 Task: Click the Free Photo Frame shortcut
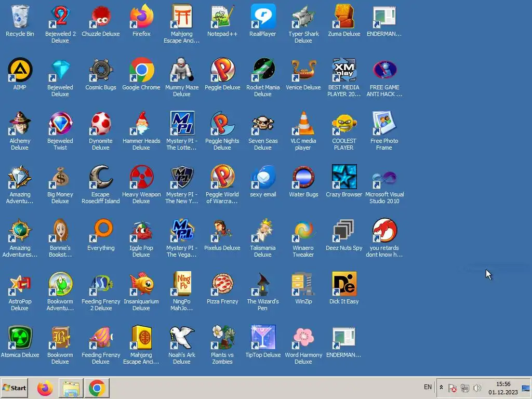click(384, 123)
